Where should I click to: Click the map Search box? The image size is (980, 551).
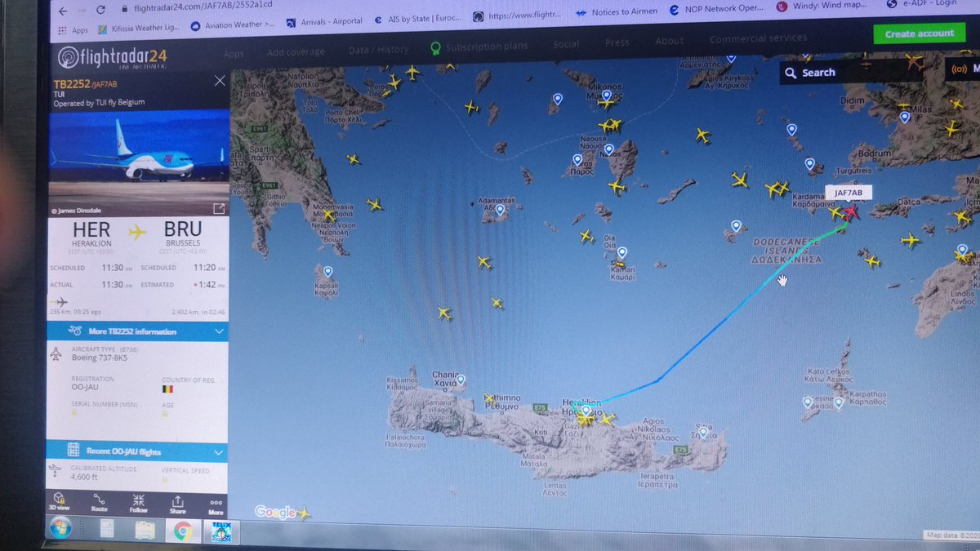[857, 72]
